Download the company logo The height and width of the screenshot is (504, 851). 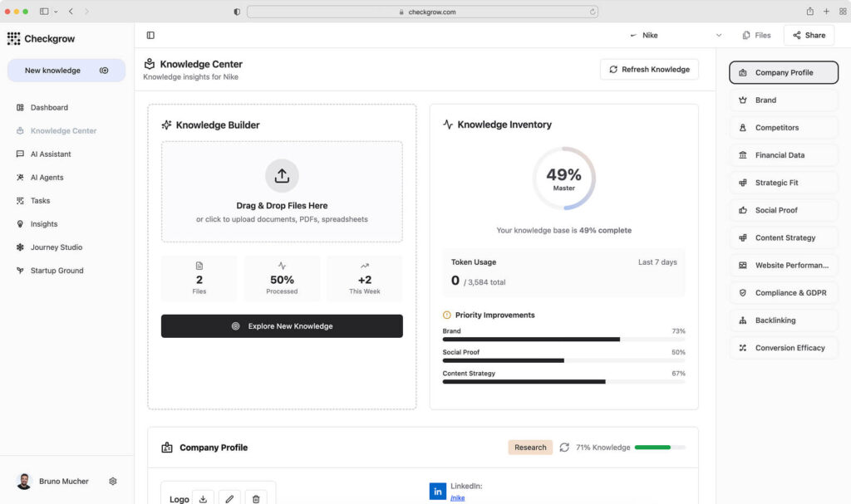pos(203,498)
